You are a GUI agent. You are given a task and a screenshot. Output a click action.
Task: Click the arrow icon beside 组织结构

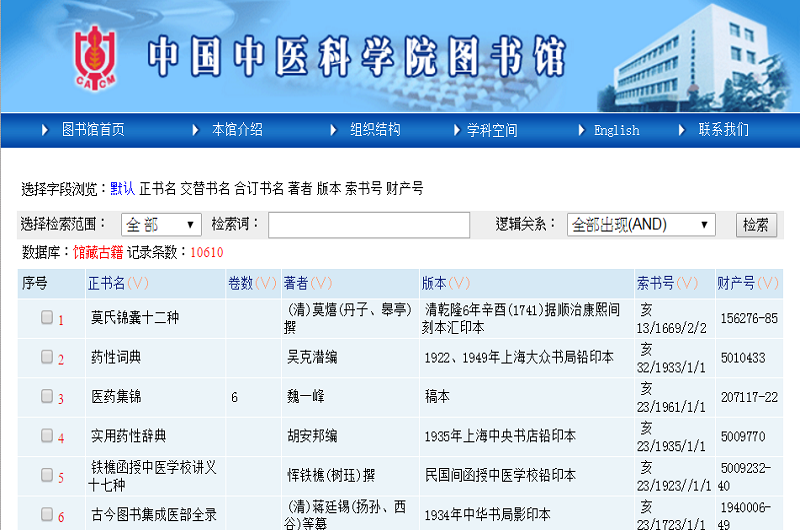(333, 130)
